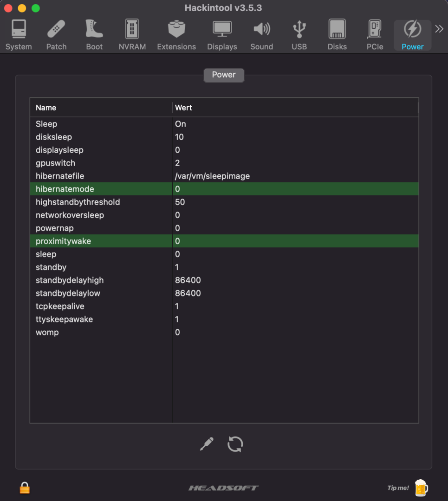Close the Hackintool window
This screenshot has height=501, width=448.
pos(8,8)
